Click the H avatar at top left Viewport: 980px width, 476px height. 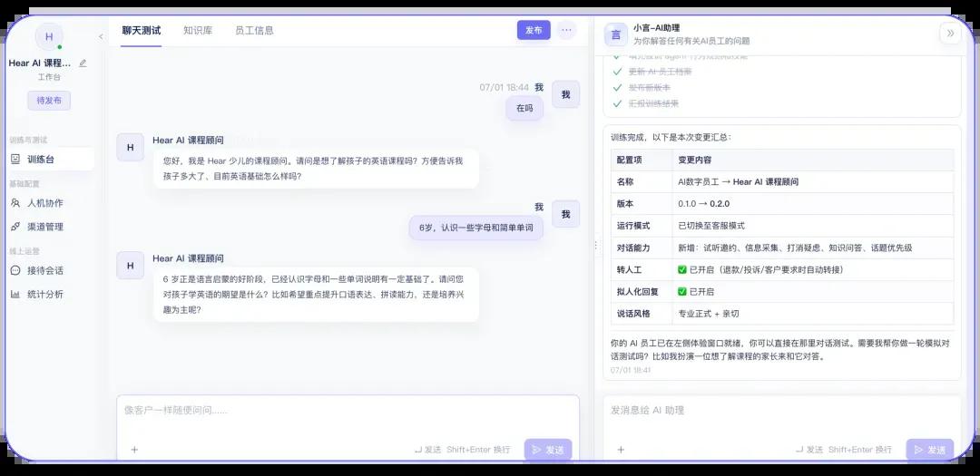49,37
